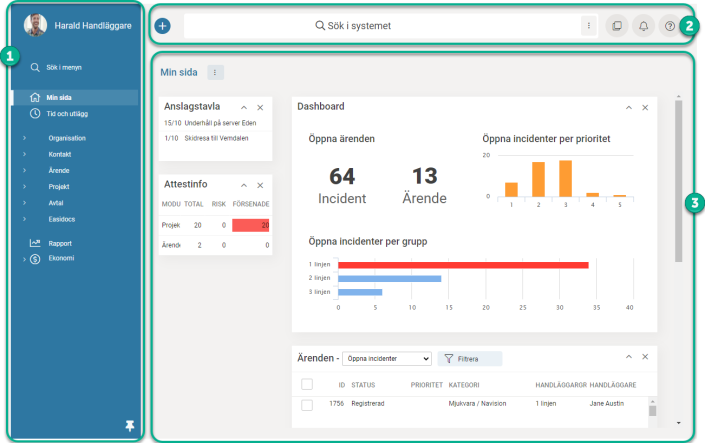This screenshot has width=705, height=443.
Task: Open Tid och utlägg in sidebar
Action: coord(68,114)
